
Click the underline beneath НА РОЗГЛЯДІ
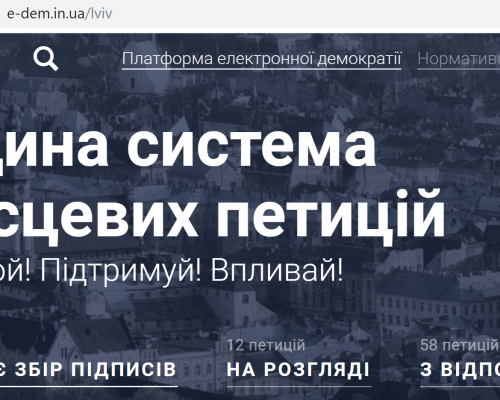point(299,387)
